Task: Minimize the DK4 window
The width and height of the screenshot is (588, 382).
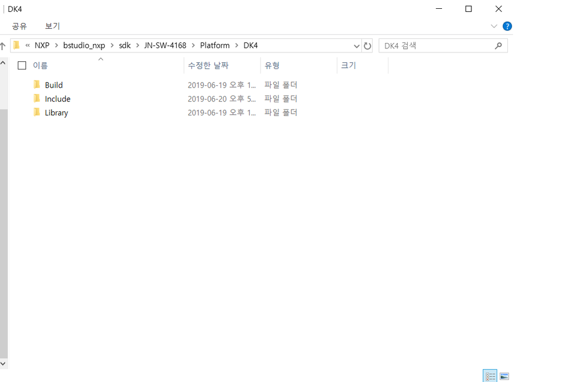Action: click(438, 9)
